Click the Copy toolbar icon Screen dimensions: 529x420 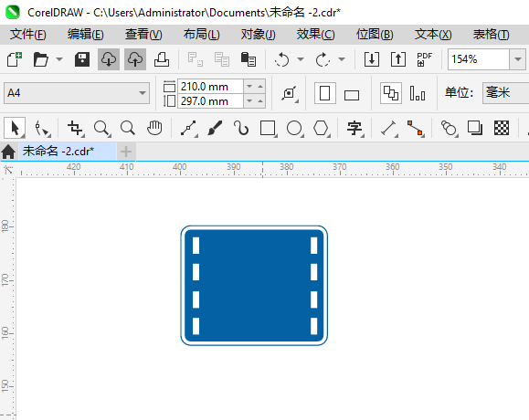pyautogui.click(x=222, y=59)
